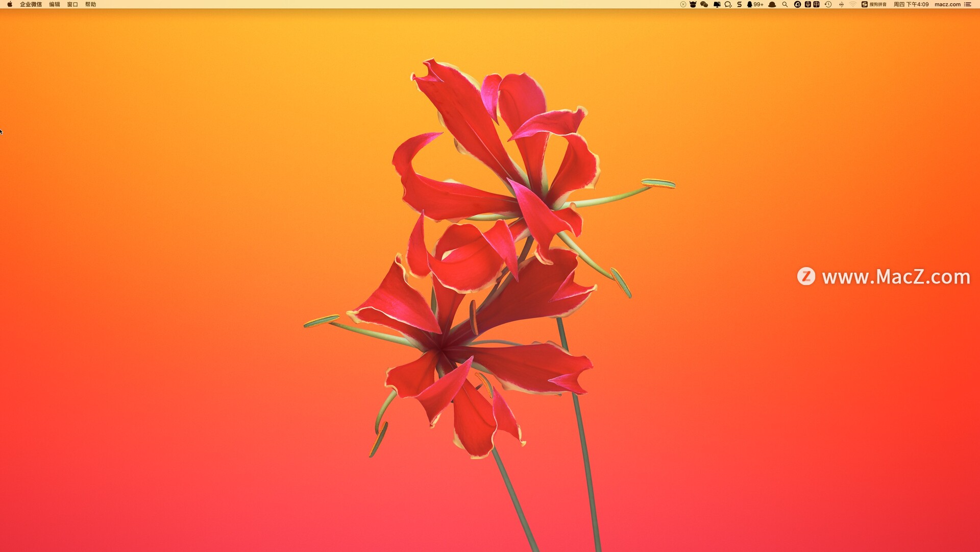This screenshot has height=552, width=980.
Task: Click the hat-shaped menu bar icon
Action: tap(772, 4)
